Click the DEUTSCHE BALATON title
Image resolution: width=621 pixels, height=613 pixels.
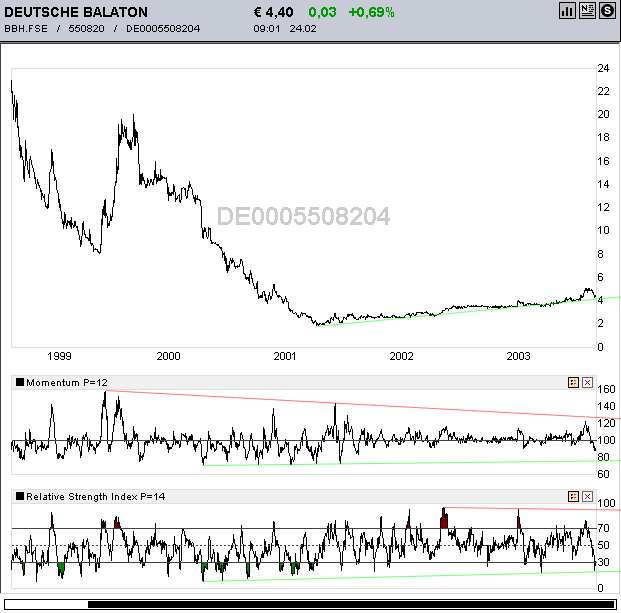76,12
